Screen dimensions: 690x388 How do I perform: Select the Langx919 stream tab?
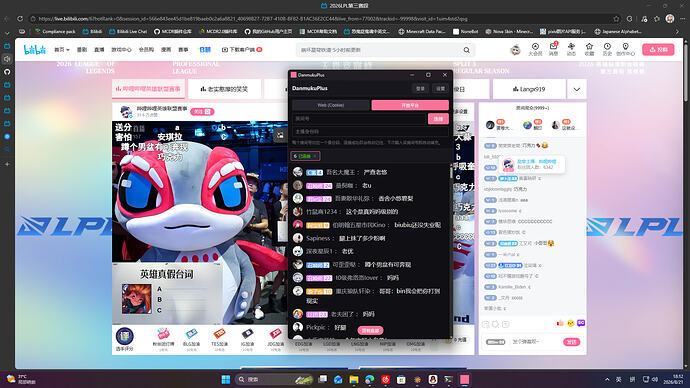pos(529,89)
